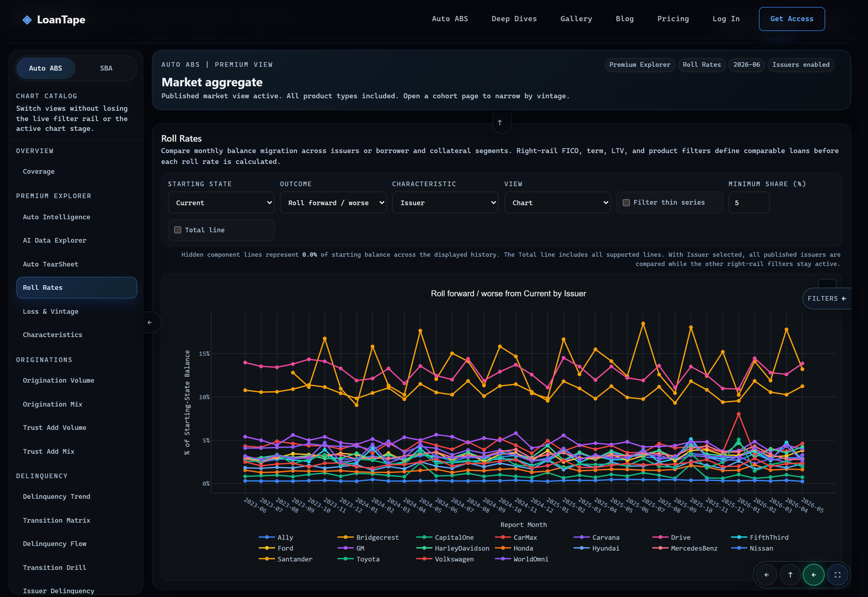Toggle the Ally series in the legend

[276, 538]
